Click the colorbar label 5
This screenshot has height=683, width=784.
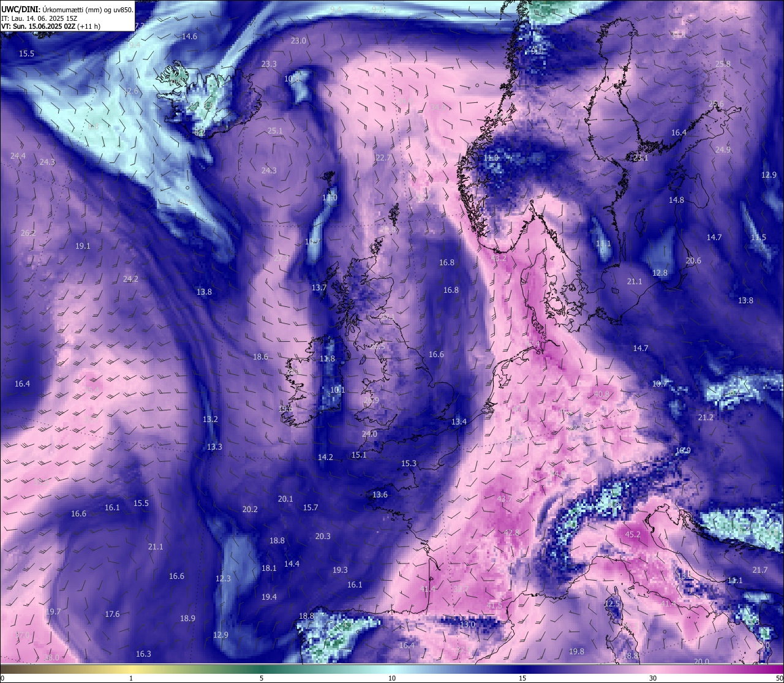tap(262, 678)
